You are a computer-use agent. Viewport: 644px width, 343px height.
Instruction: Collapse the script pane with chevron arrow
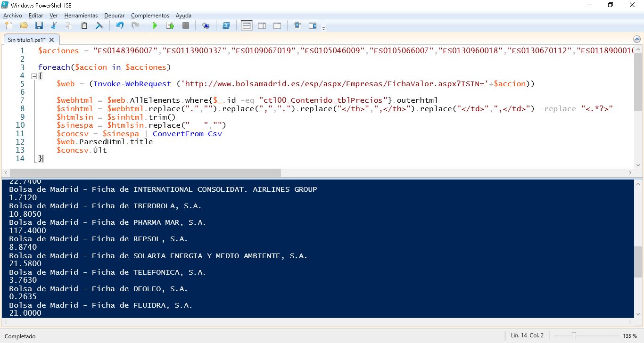(636, 40)
